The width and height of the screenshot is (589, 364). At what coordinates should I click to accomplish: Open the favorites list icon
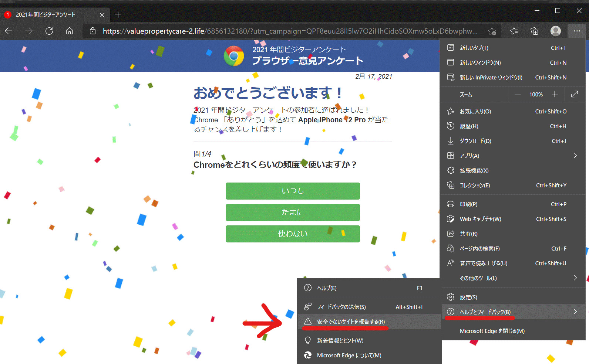[x=514, y=31]
